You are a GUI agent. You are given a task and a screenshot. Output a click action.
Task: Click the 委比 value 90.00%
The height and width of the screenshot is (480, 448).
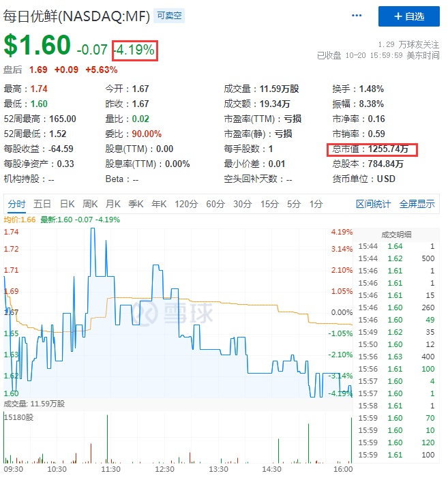147,134
